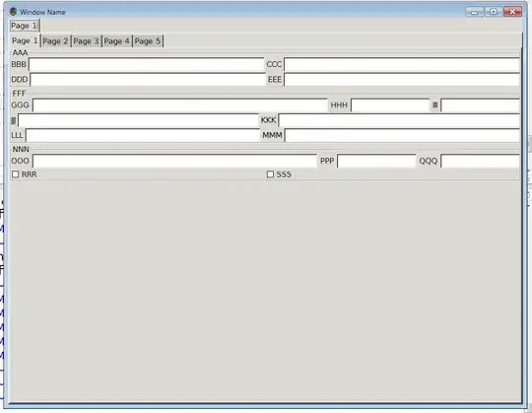Focus the BBB input field
Image resolution: width=532 pixels, height=413 pixels.
click(147, 64)
